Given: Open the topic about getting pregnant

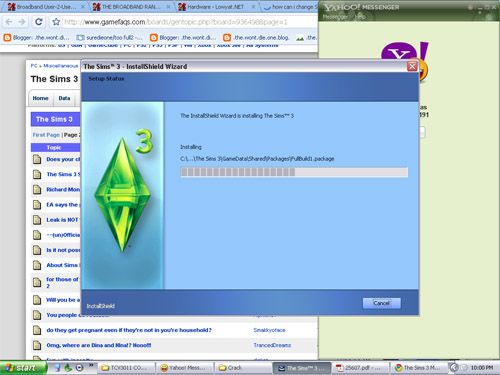Looking at the screenshot, I should [129, 330].
